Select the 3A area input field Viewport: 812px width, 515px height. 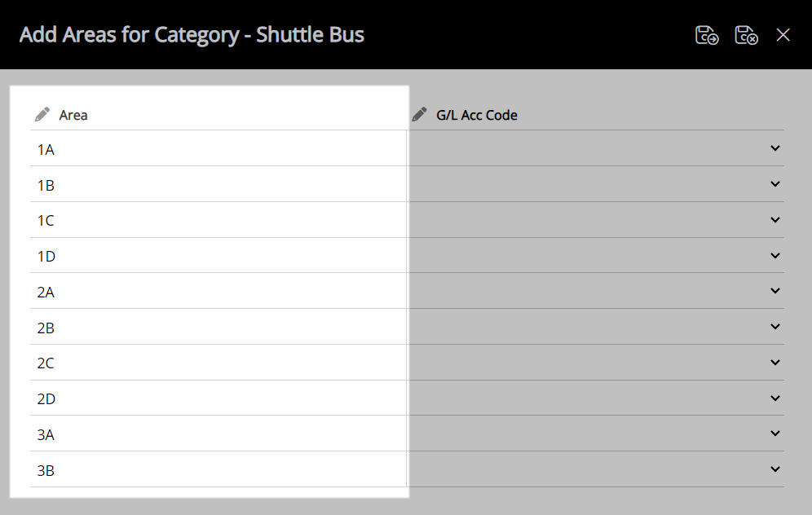pos(218,434)
